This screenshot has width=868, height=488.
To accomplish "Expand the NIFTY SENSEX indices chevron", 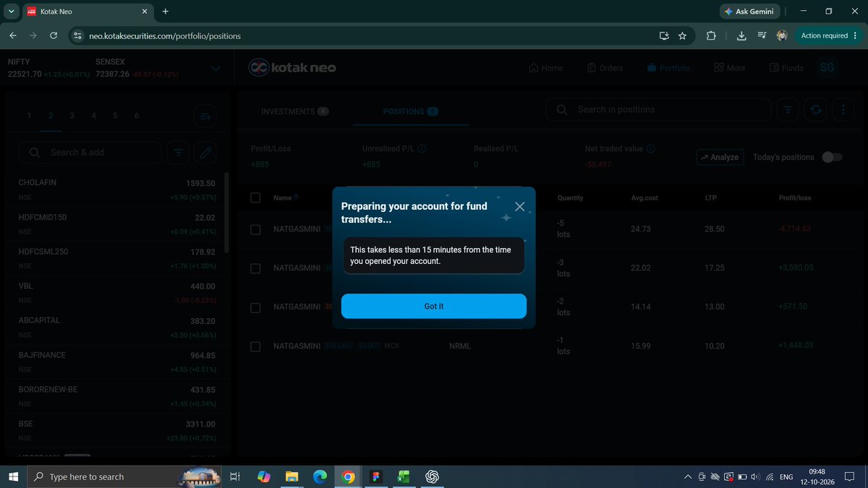I will pos(216,68).
